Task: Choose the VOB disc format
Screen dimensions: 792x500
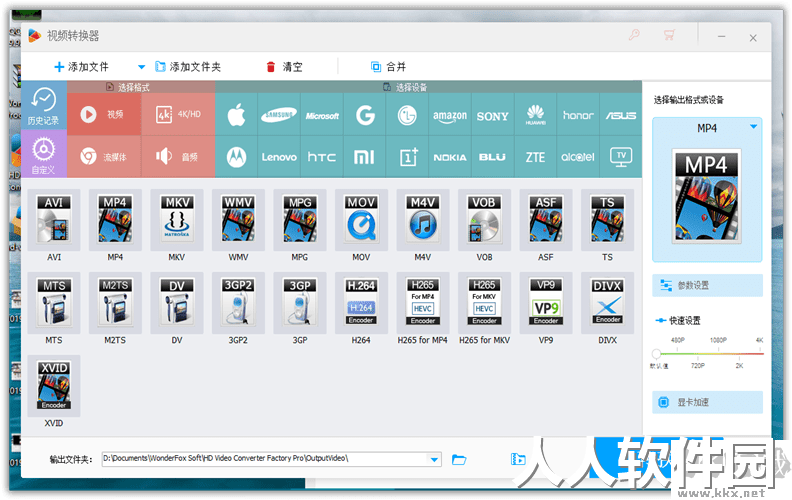Action: (x=484, y=220)
